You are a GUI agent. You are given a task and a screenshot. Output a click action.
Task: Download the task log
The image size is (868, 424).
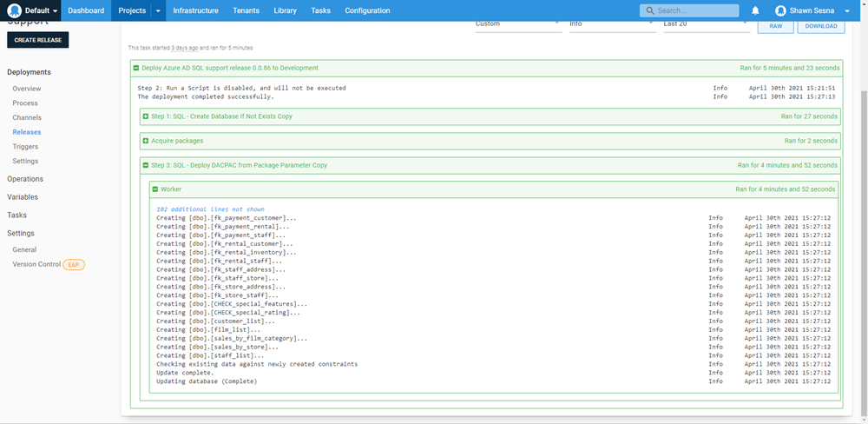click(x=820, y=26)
